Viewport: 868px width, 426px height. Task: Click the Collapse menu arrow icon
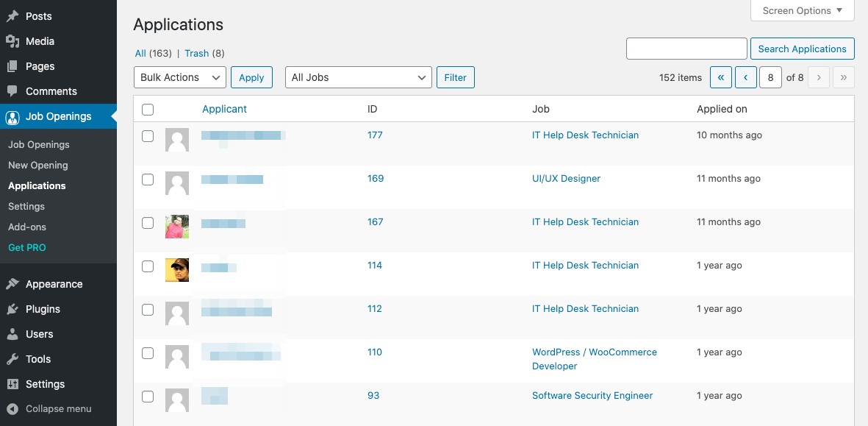(12, 409)
